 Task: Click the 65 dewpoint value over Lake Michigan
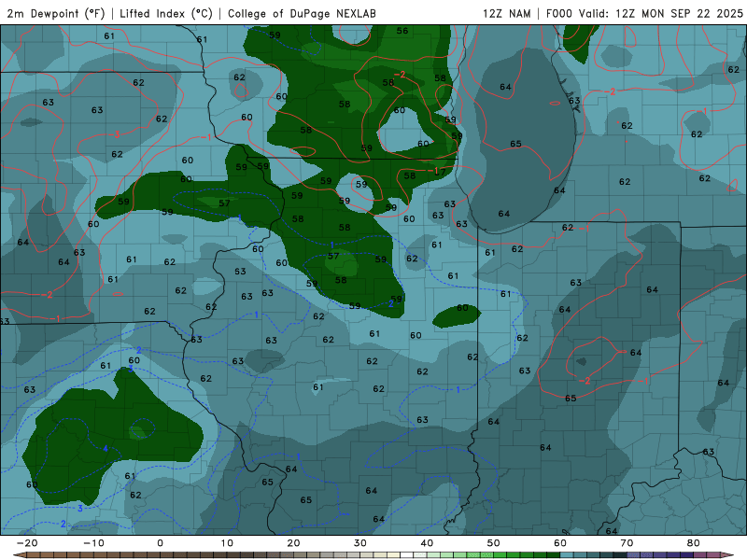click(515, 144)
